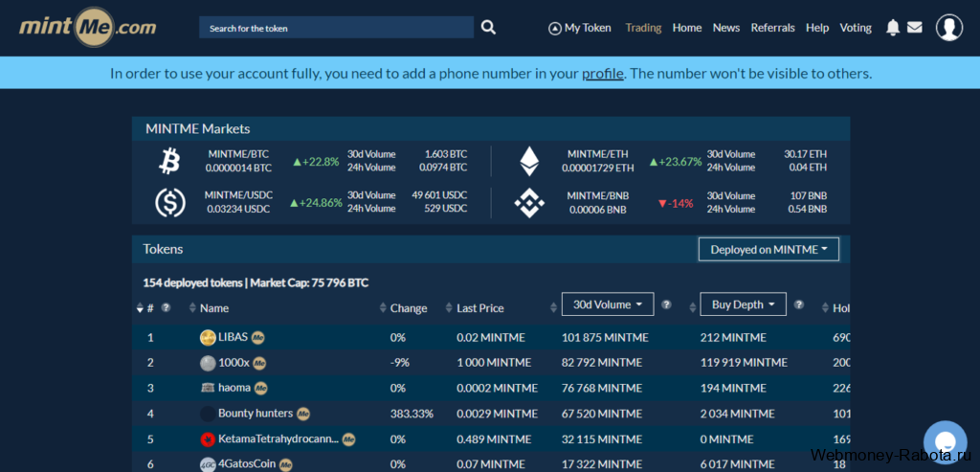This screenshot has width=980, height=472.
Task: Click the BNB market icon
Action: click(529, 203)
